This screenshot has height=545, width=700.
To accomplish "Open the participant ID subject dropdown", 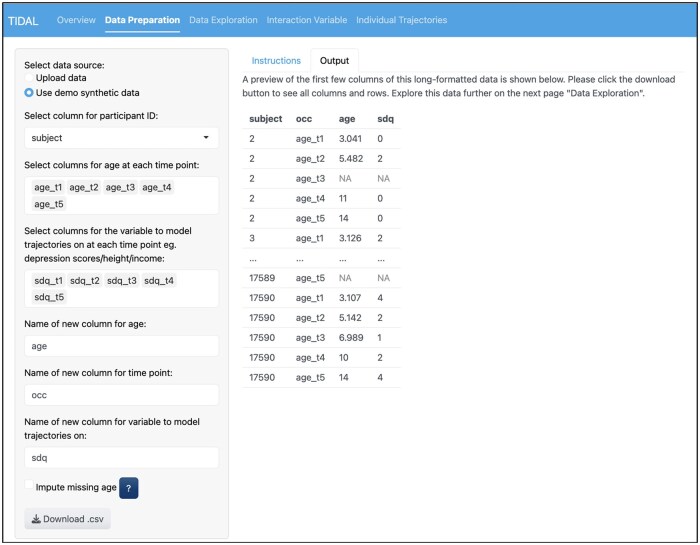I will [121, 138].
